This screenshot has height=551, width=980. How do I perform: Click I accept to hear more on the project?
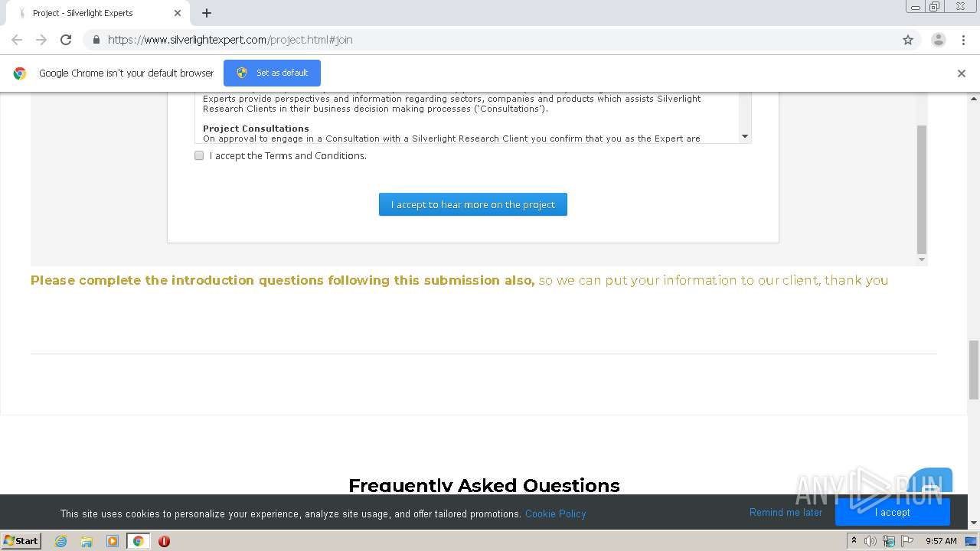(x=473, y=204)
